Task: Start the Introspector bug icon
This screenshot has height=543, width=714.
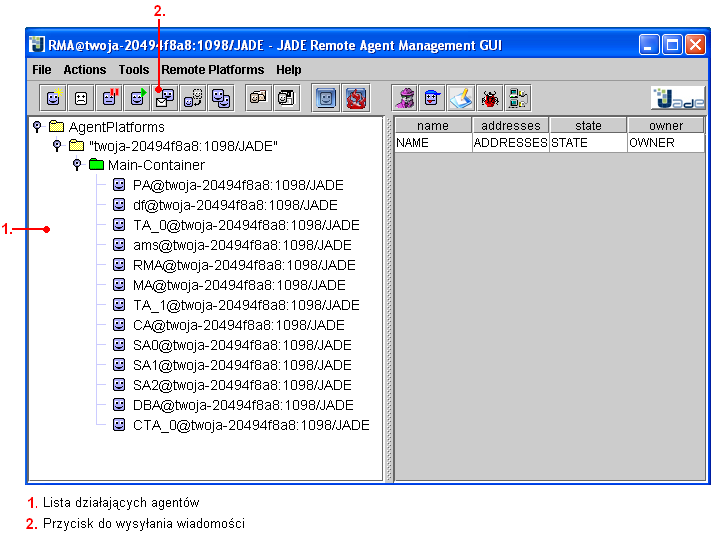Action: coord(489,98)
